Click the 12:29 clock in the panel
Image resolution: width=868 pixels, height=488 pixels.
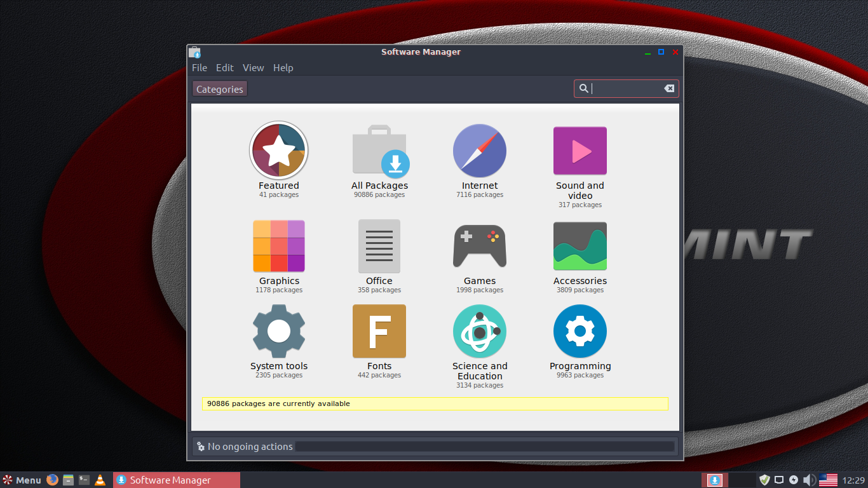(x=853, y=480)
